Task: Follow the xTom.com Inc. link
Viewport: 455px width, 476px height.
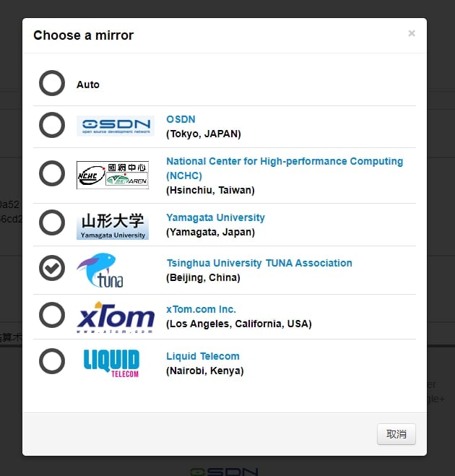Action: [201, 310]
